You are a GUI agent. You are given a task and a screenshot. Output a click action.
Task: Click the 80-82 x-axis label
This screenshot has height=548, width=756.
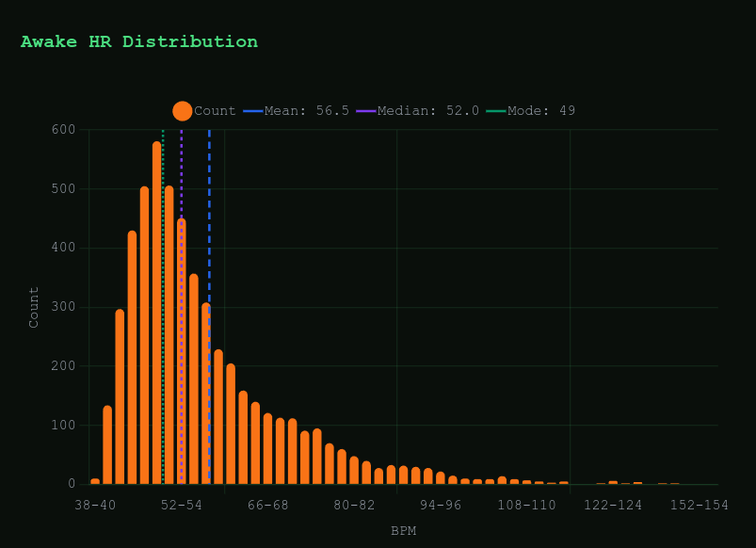point(354,505)
